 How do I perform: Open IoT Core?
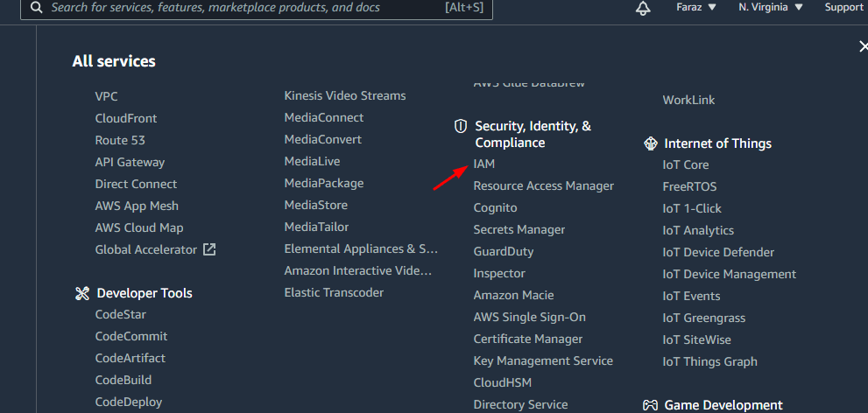(685, 164)
